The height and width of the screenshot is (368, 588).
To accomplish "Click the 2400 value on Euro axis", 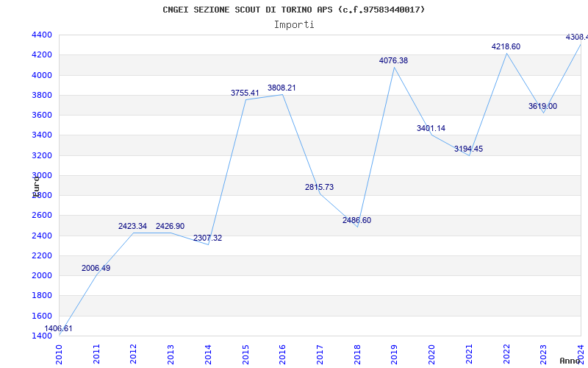I will (x=42, y=236).
